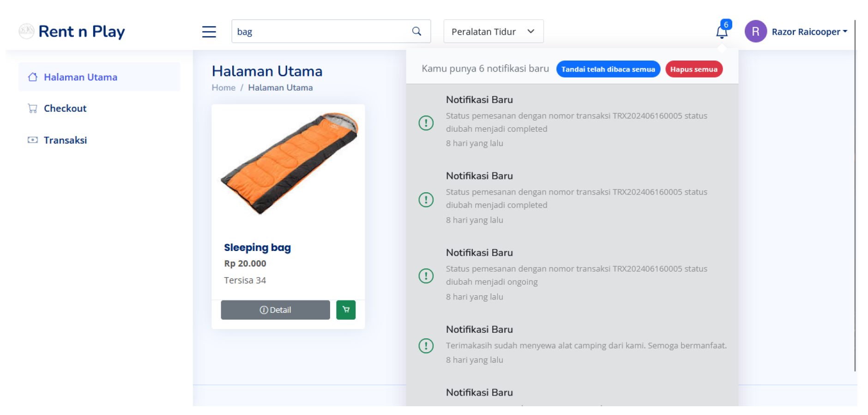Screen dimensions: 868x415
Task: Click the first notification's alert icon
Action: [x=426, y=123]
